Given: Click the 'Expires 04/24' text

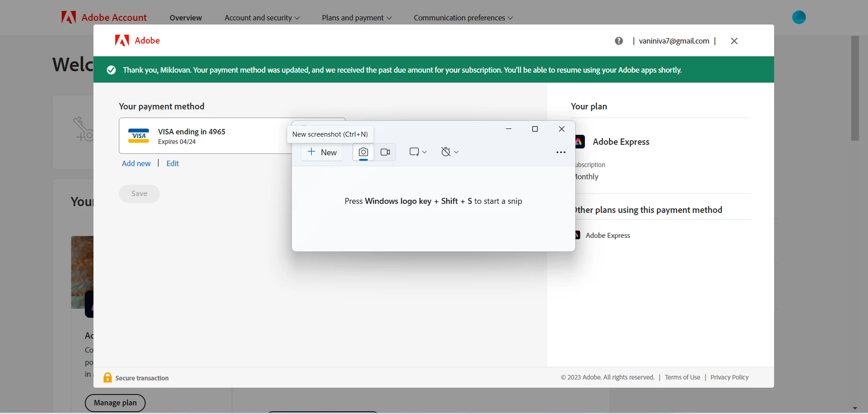Looking at the screenshot, I should tap(177, 142).
